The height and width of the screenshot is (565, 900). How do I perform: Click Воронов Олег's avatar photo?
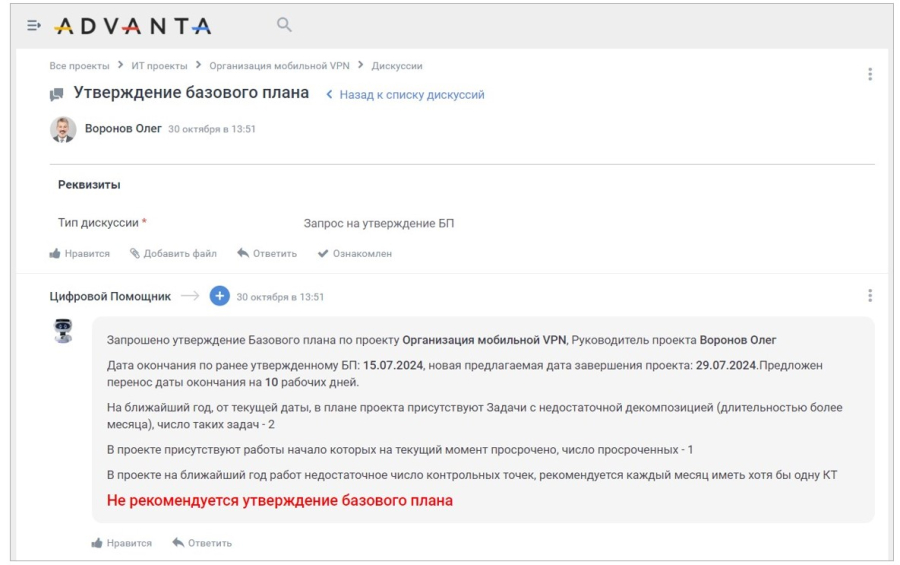click(63, 129)
